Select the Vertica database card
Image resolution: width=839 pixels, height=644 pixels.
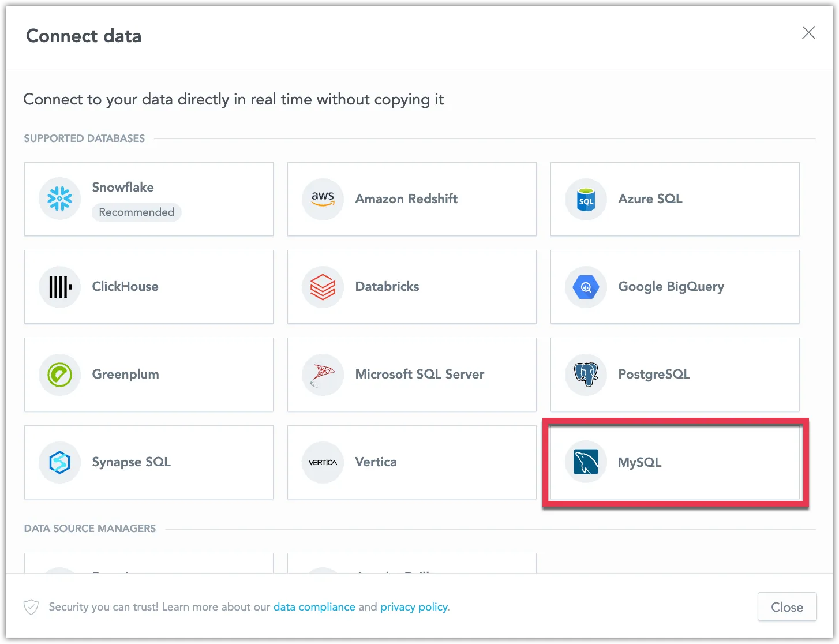411,462
